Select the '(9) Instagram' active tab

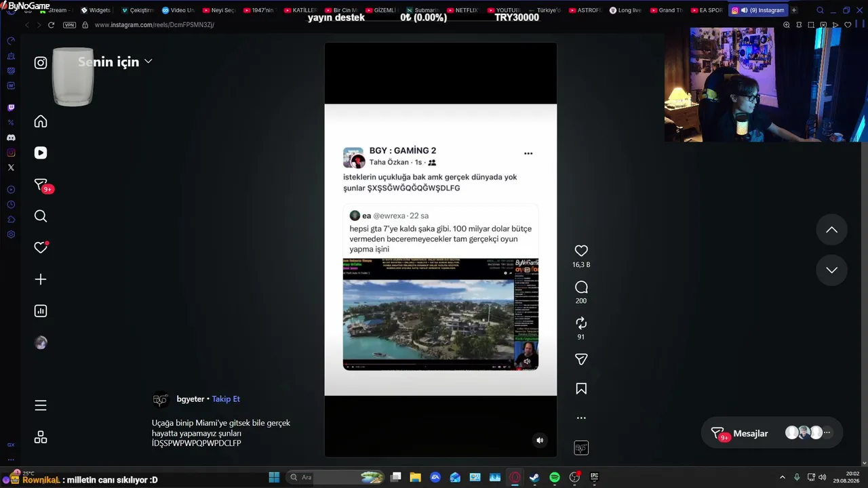coord(758,10)
